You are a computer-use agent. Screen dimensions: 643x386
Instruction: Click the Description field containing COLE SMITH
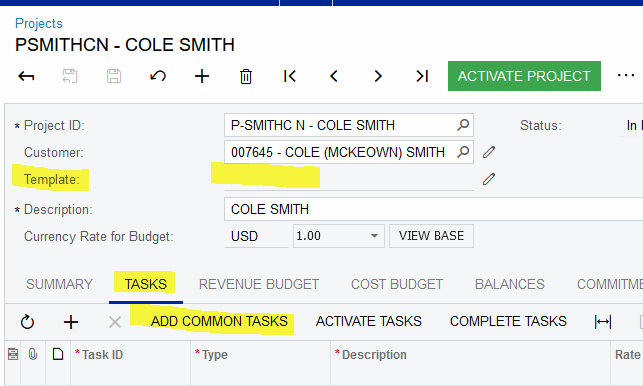[433, 209]
